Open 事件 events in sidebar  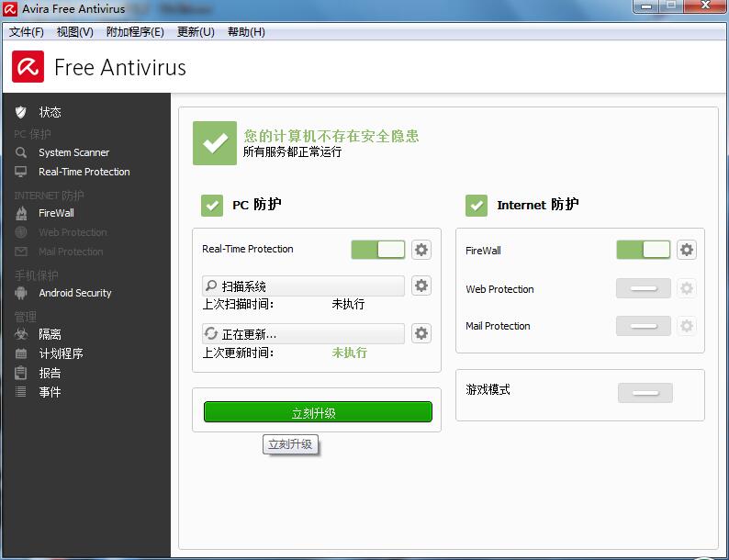[x=50, y=392]
